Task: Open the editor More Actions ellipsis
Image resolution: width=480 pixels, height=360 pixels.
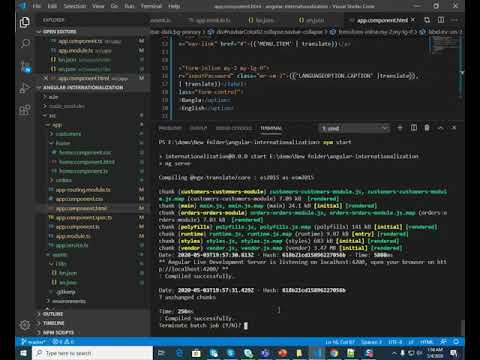Action: click(454, 20)
